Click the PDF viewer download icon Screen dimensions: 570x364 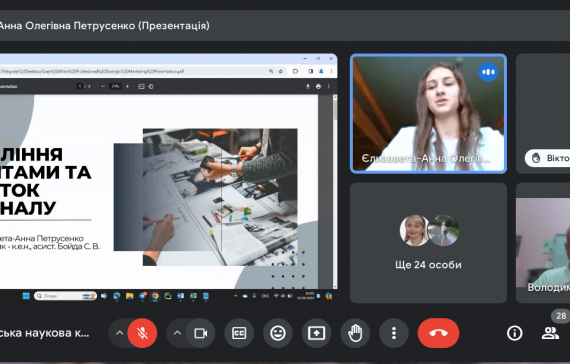(308, 87)
